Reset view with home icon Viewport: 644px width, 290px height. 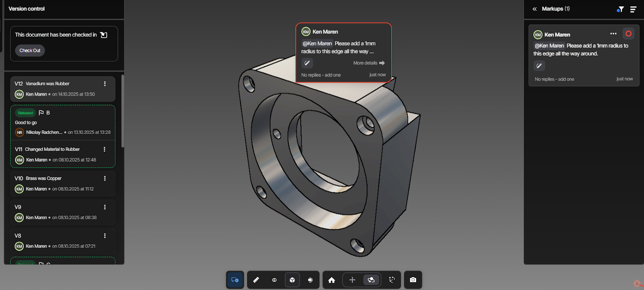332,280
